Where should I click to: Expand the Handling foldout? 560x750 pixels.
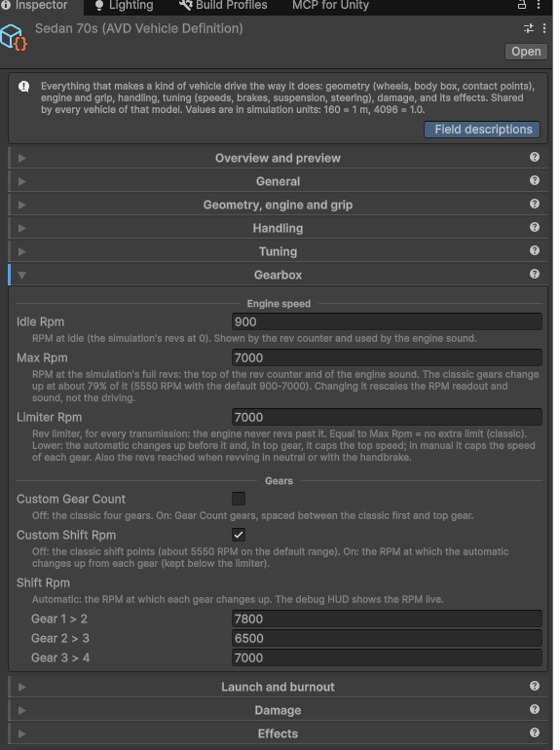click(x=22, y=228)
